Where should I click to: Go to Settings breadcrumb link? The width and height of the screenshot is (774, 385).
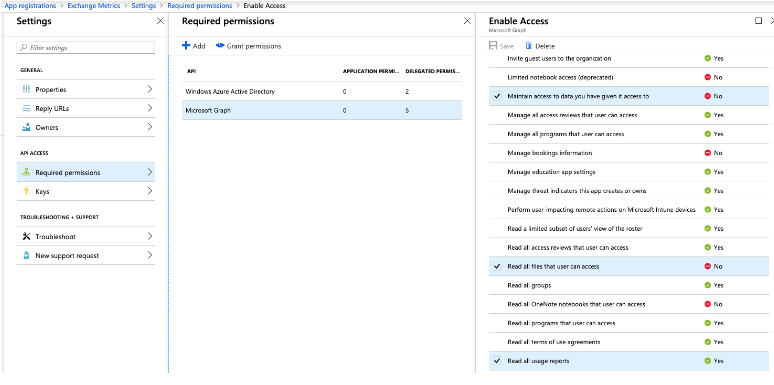[x=143, y=6]
